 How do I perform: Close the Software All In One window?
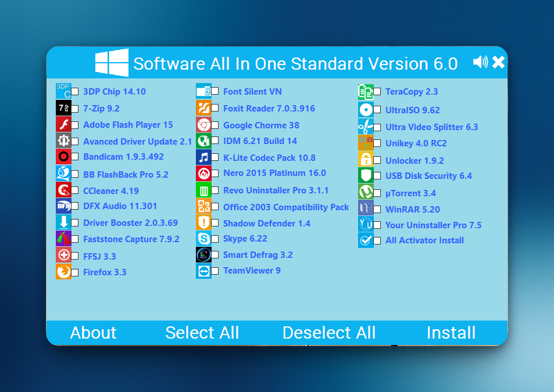click(498, 62)
